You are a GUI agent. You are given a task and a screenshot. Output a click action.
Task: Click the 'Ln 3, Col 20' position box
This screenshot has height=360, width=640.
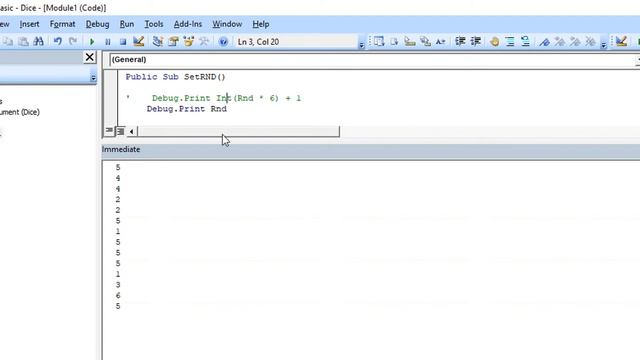click(296, 42)
